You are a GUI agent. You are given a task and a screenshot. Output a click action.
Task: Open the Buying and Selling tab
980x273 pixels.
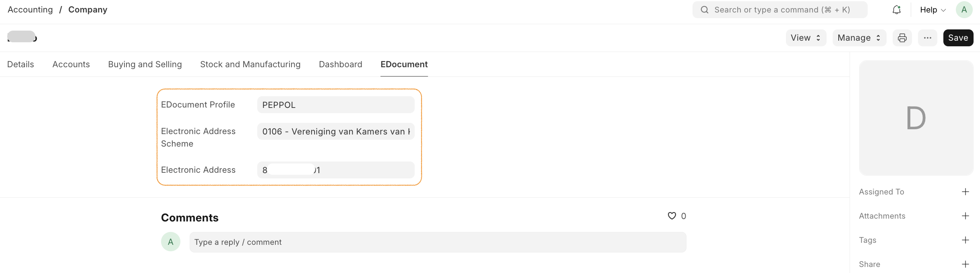[145, 64]
